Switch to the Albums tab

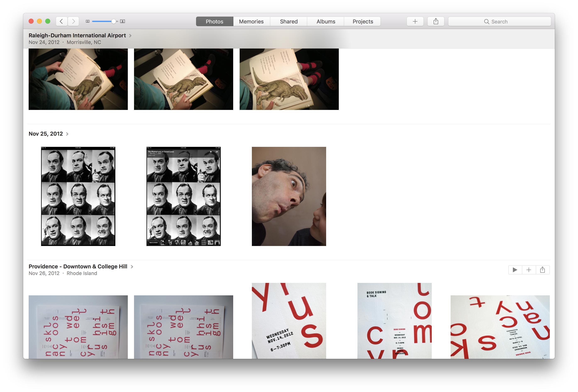coord(326,21)
